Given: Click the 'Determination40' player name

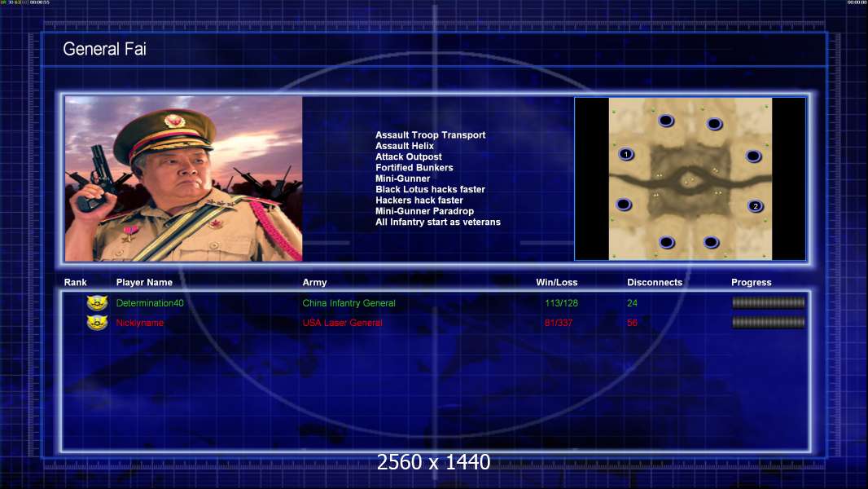Looking at the screenshot, I should coord(150,303).
